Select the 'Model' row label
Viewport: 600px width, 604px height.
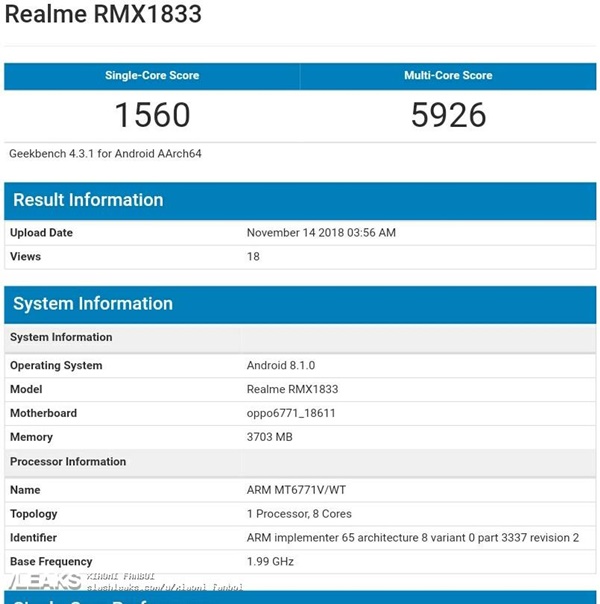pyautogui.click(x=26, y=389)
